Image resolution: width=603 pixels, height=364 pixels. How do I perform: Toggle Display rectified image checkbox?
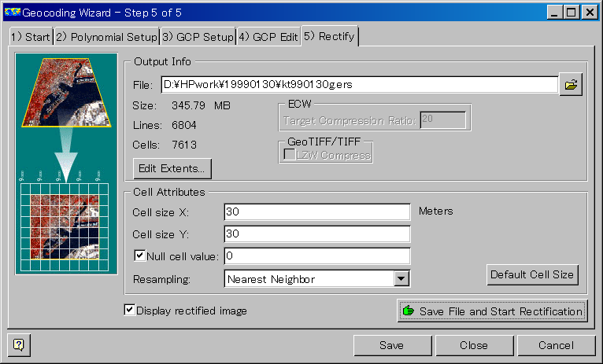coord(130,310)
